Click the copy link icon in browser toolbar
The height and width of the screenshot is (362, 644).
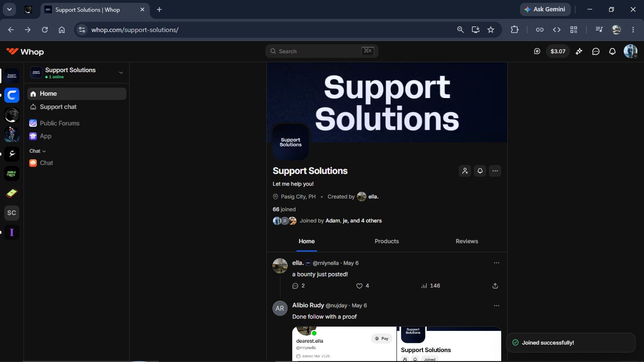pos(540,30)
